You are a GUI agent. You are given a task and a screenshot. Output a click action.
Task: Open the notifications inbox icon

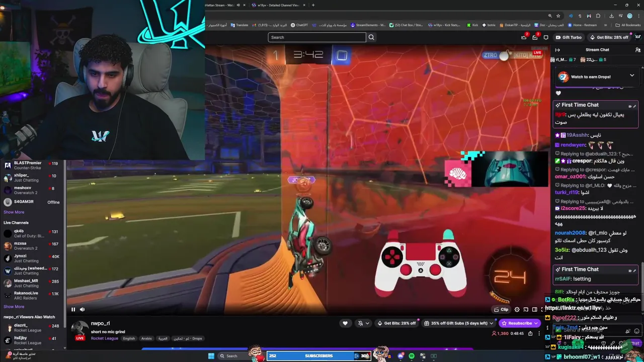(535, 37)
